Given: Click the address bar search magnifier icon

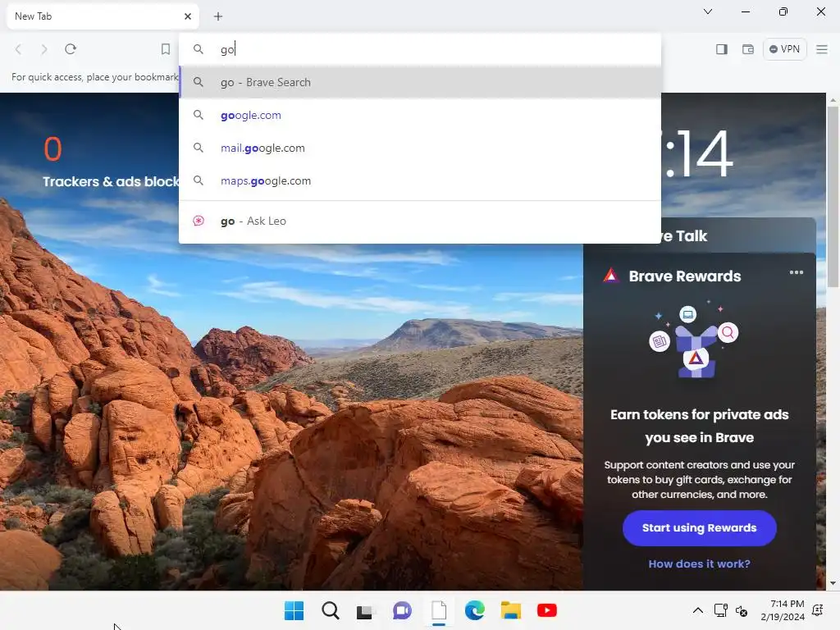Looking at the screenshot, I should click(x=199, y=49).
